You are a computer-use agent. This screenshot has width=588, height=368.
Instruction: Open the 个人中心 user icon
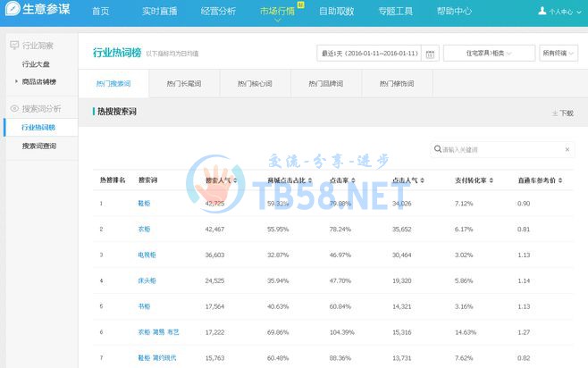pyautogui.click(x=542, y=12)
